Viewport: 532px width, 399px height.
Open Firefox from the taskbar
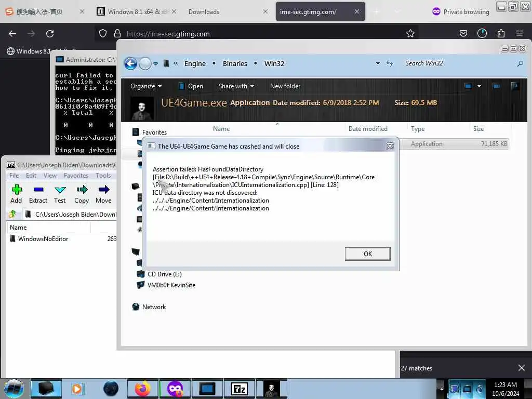pyautogui.click(x=142, y=389)
